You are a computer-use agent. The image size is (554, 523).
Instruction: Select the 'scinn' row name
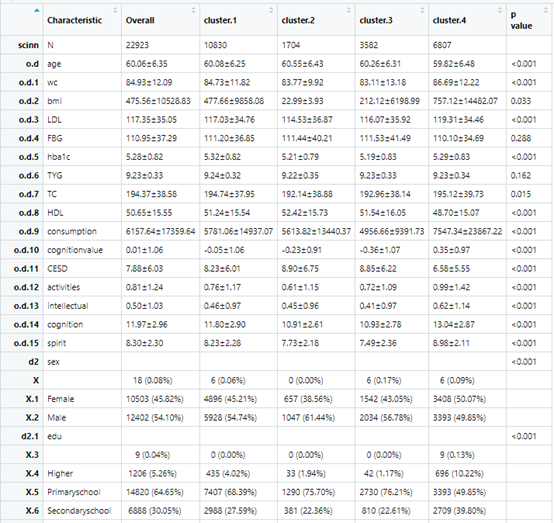(x=28, y=45)
